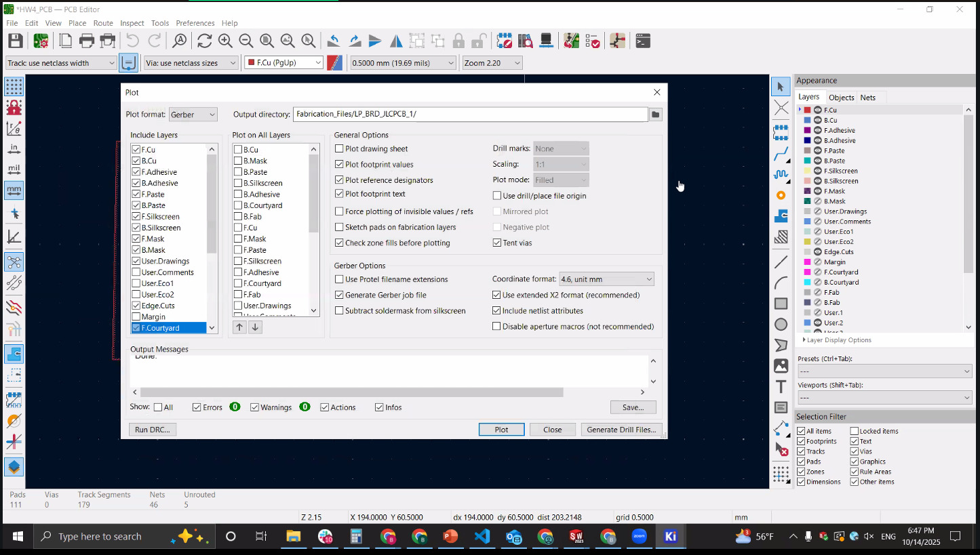980x555 pixels.
Task: Open the 3D Viewer from the toolbar
Action: pos(545,41)
